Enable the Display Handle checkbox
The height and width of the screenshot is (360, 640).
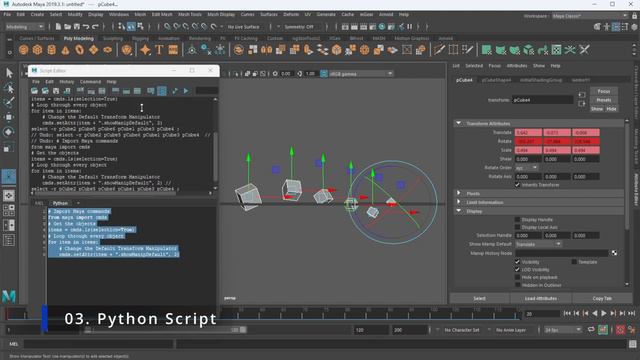517,220
